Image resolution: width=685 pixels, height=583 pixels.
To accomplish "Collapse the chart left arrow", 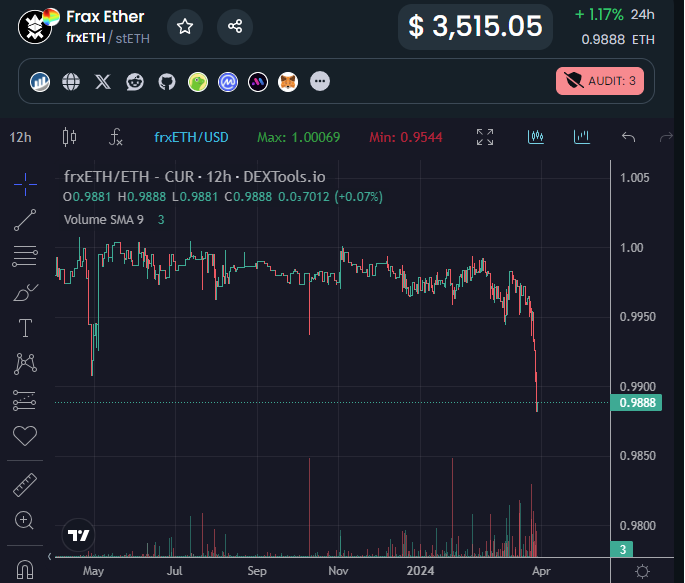I will [49, 556].
